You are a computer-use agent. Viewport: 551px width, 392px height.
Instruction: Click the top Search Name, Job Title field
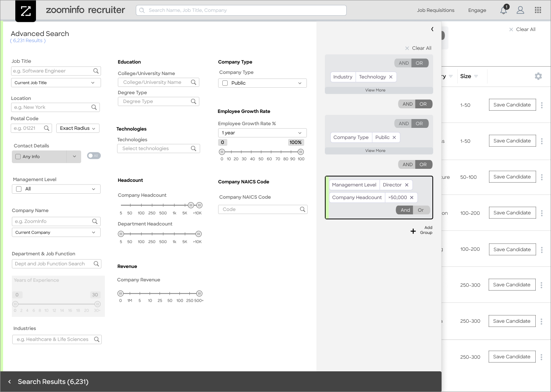coord(241,10)
